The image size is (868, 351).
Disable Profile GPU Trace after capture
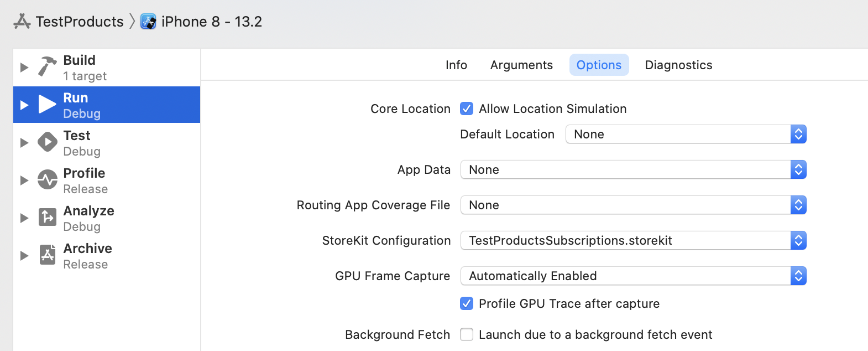[x=467, y=303]
